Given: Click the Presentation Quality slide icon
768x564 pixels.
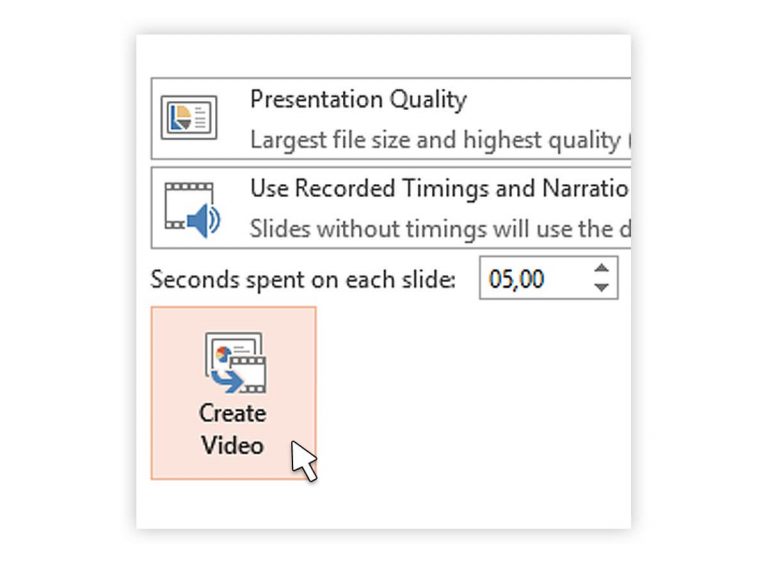Looking at the screenshot, I should coord(189,118).
